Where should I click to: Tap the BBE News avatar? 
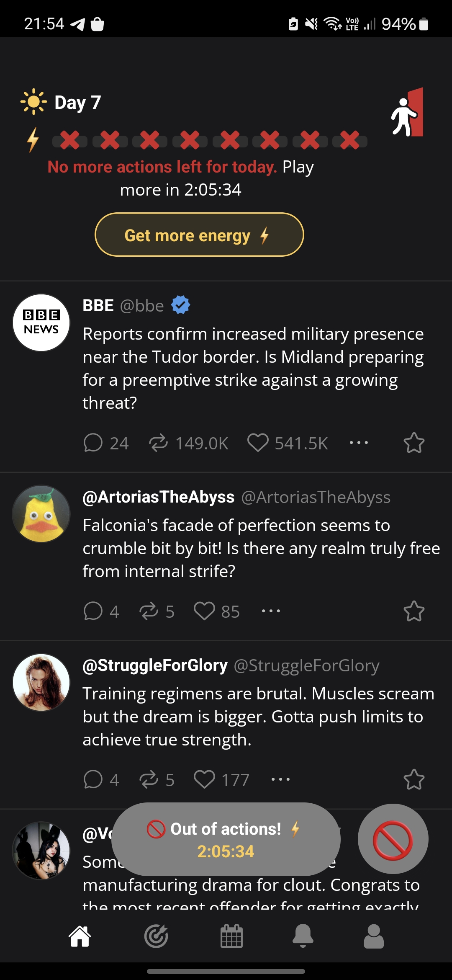tap(41, 323)
